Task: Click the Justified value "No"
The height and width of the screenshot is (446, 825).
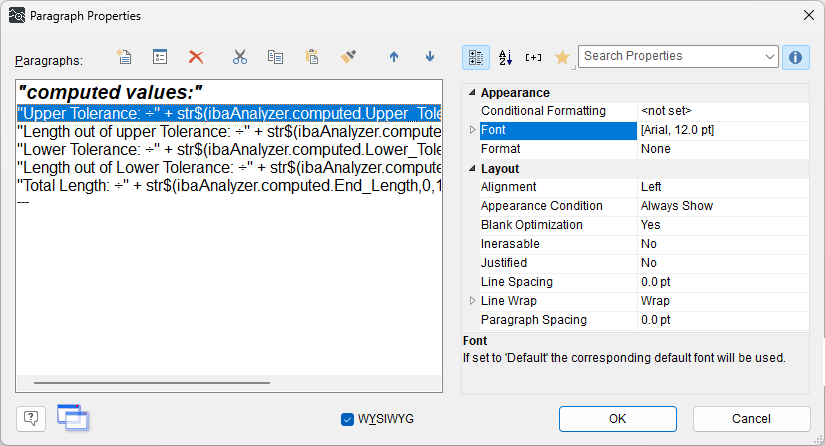Action: (x=649, y=262)
